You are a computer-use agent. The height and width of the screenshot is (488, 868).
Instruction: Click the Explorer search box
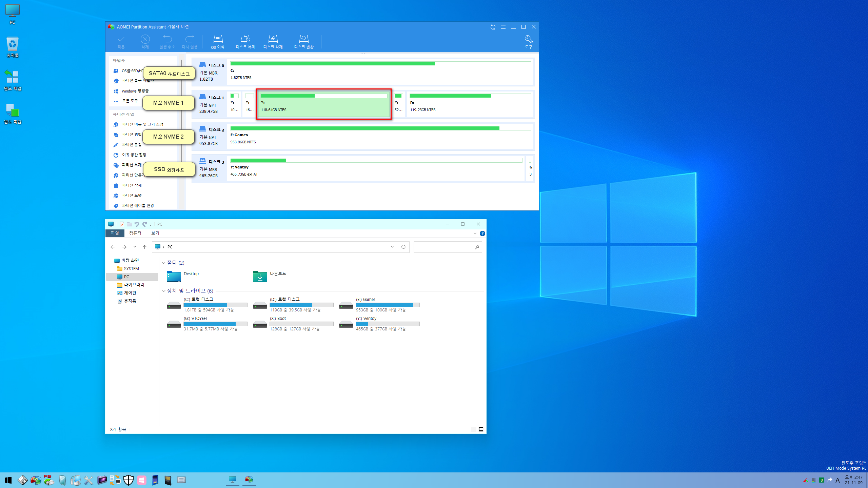(x=448, y=247)
